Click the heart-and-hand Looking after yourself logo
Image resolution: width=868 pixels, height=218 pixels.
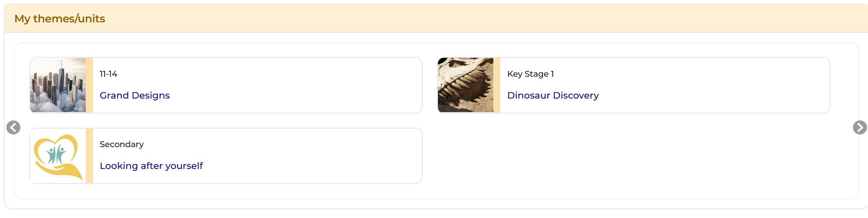[58, 156]
